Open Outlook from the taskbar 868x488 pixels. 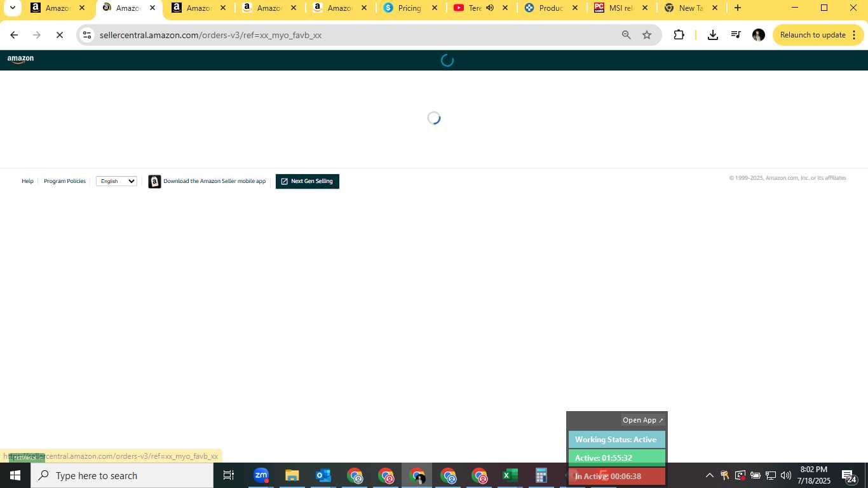tap(323, 475)
